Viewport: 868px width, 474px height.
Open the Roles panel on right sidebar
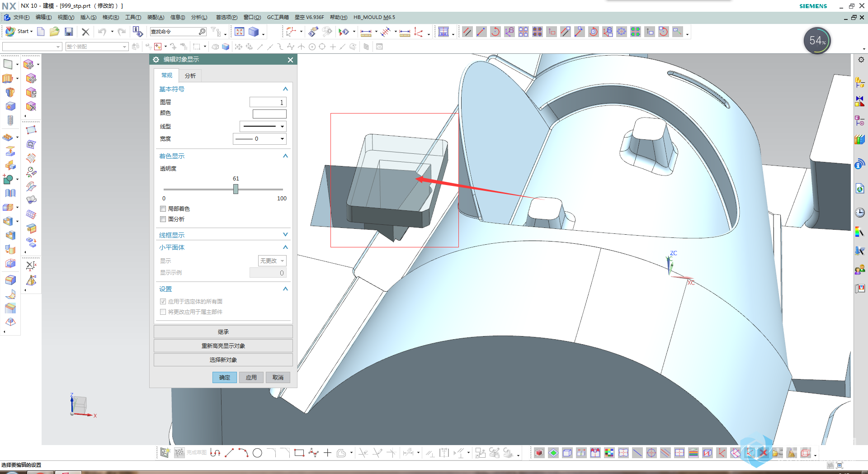click(860, 270)
